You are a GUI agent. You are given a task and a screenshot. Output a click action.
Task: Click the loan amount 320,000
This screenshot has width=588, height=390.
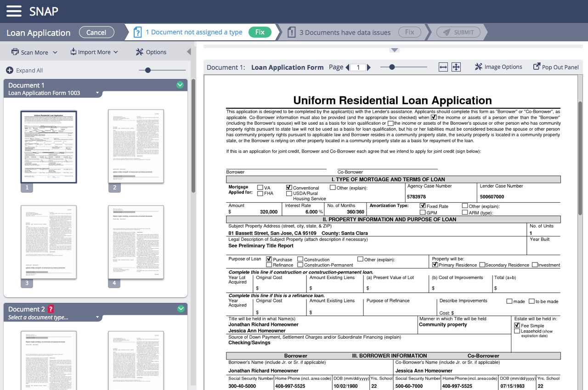(269, 212)
